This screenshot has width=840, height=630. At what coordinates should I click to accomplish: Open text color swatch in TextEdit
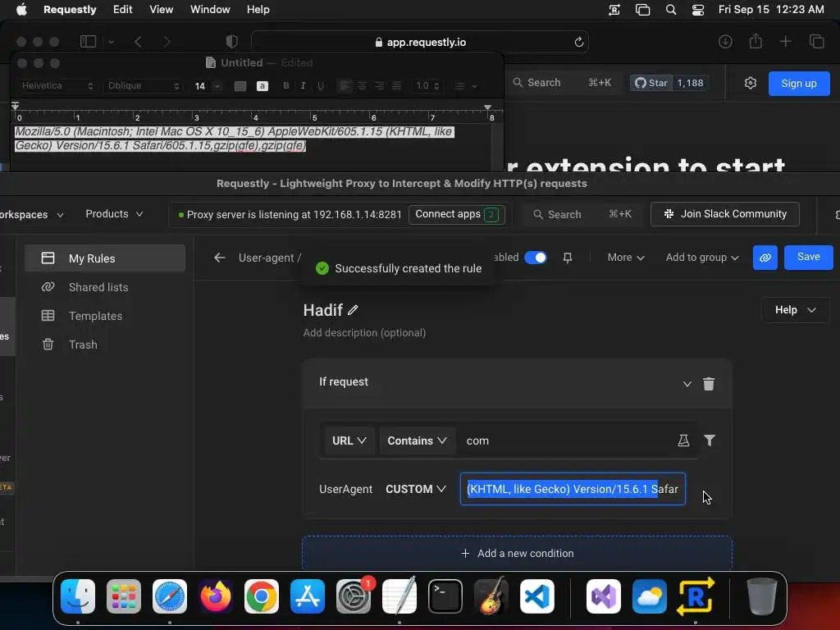pos(240,85)
